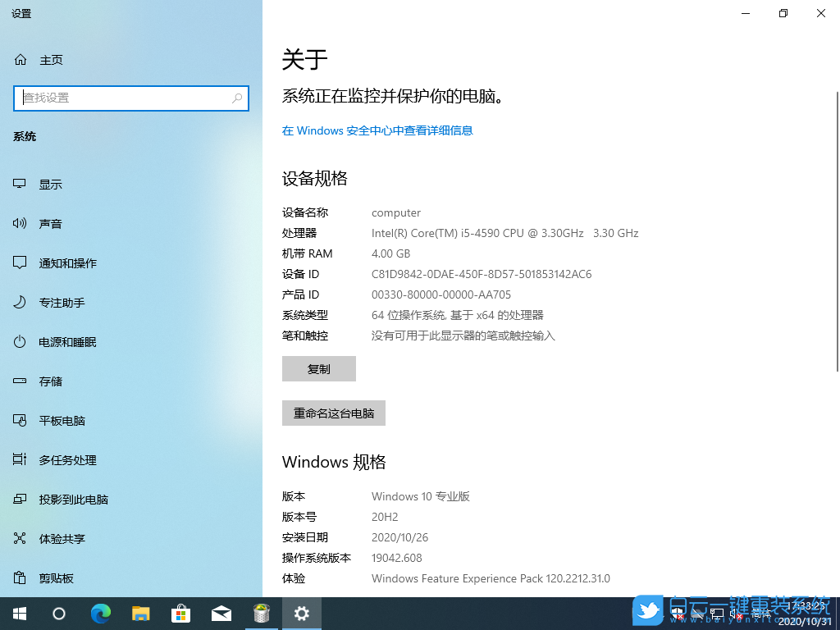
Task: Open Windows 安全中心 details link
Action: click(377, 130)
